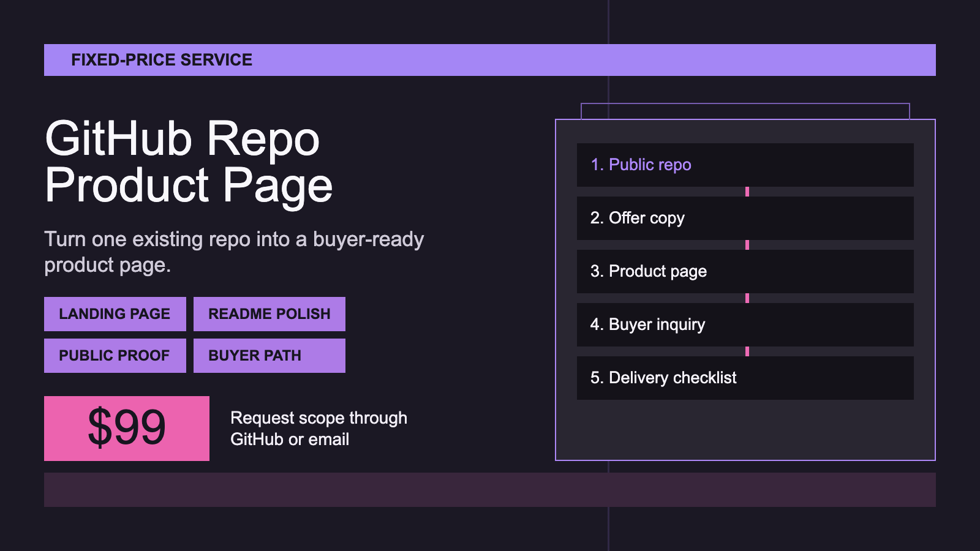The height and width of the screenshot is (551, 980).
Task: Click step '5. Delivery checklist'
Action: (745, 378)
